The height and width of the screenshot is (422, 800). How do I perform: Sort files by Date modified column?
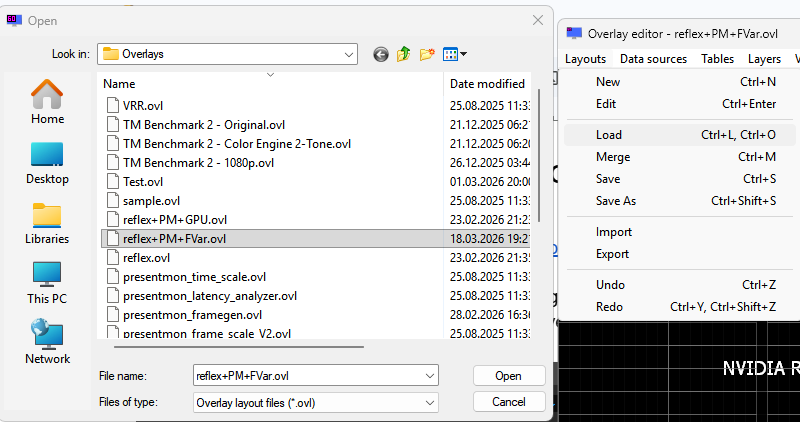487,84
